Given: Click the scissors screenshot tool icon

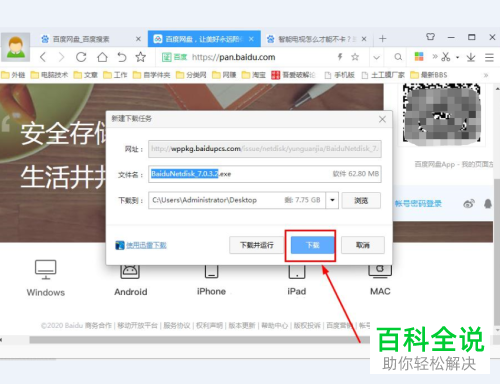Looking at the screenshot, I should tap(446, 57).
